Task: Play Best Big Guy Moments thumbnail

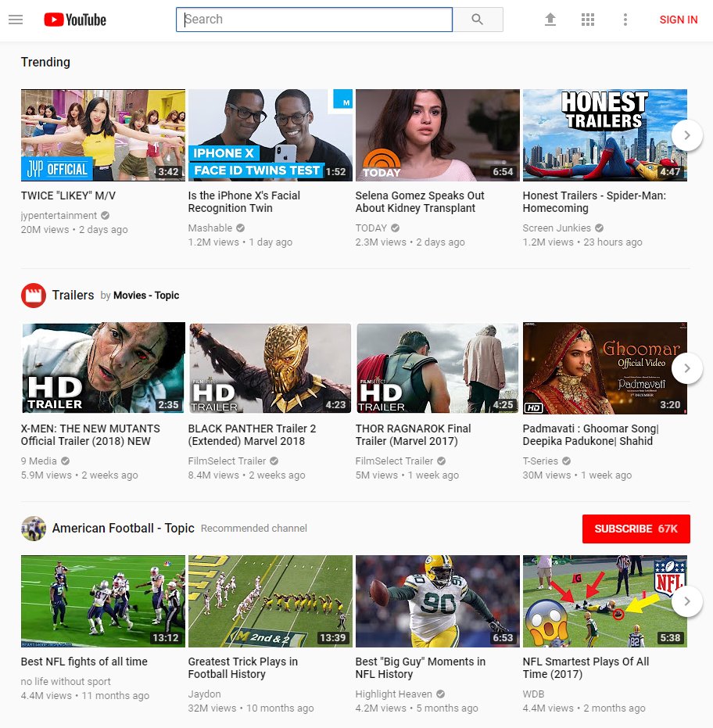Action: pyautogui.click(x=438, y=601)
